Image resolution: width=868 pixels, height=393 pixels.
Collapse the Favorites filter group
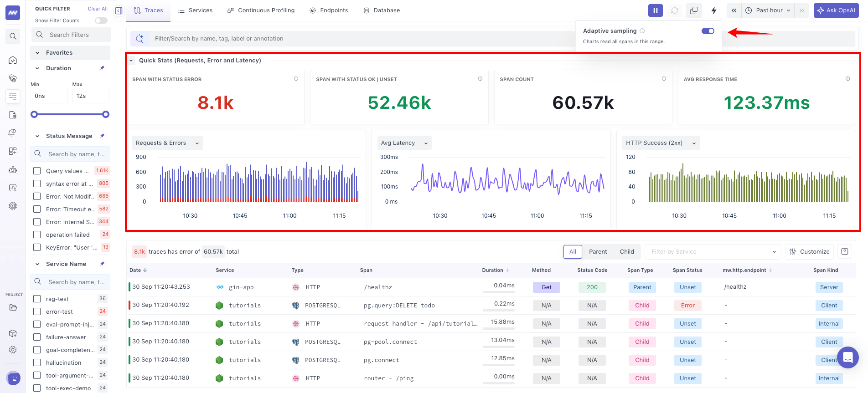[x=37, y=53]
